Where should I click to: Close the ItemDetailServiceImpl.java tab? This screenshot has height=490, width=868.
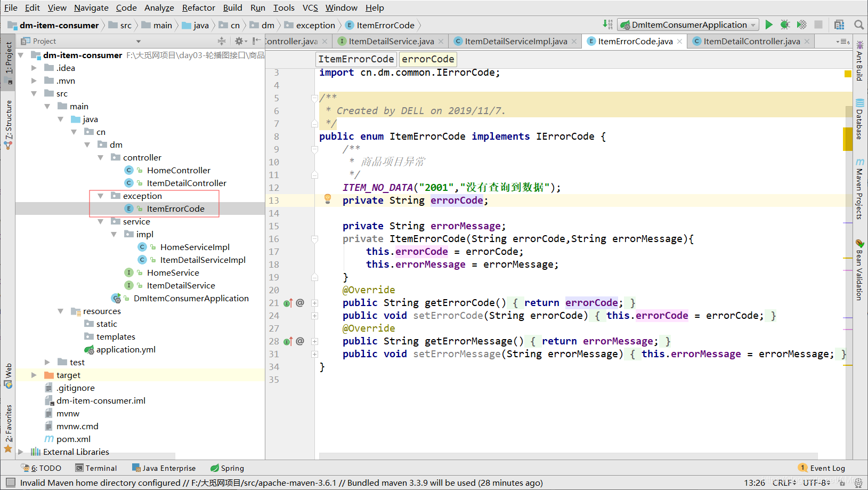[x=574, y=42]
